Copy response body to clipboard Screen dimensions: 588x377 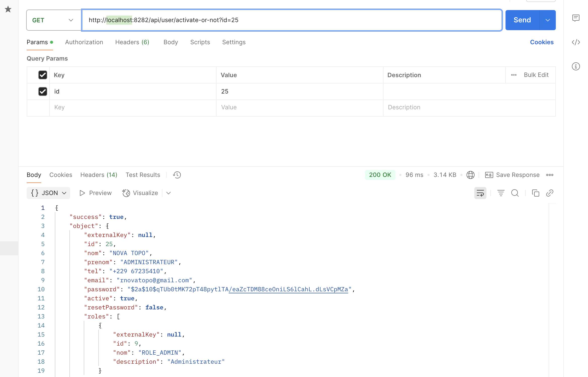[x=535, y=193]
